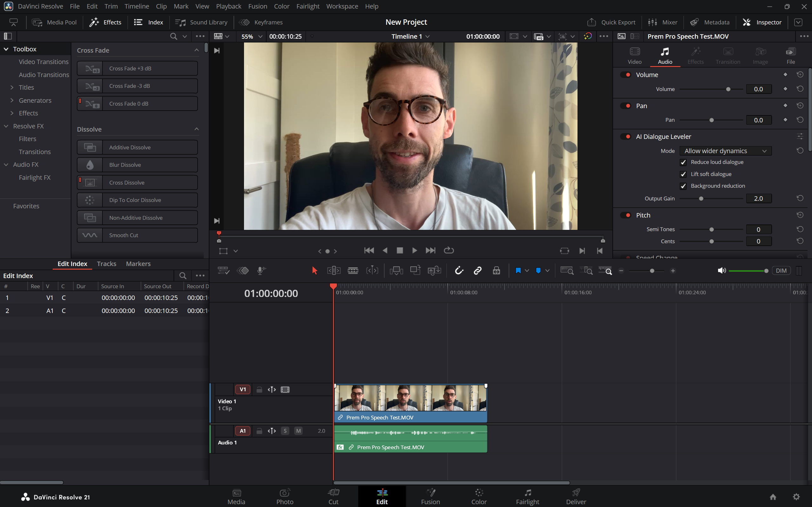812x507 pixels.
Task: Play the timeline forward
Action: click(415, 250)
